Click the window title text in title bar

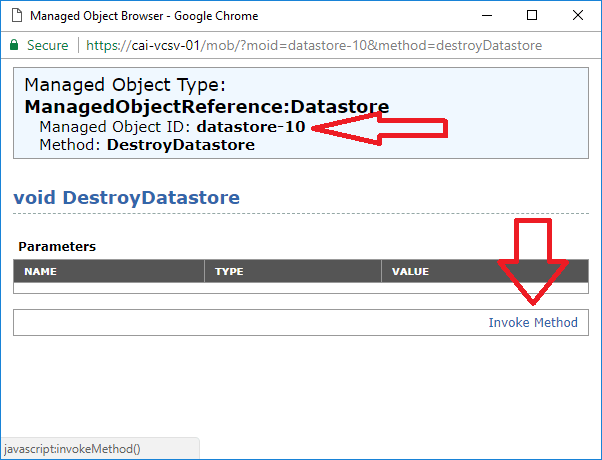point(144,16)
